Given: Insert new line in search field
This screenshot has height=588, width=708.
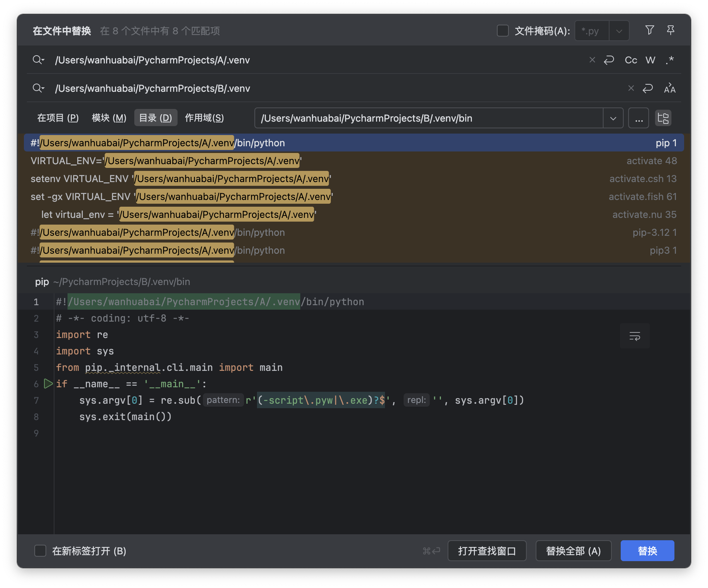Looking at the screenshot, I should [609, 60].
